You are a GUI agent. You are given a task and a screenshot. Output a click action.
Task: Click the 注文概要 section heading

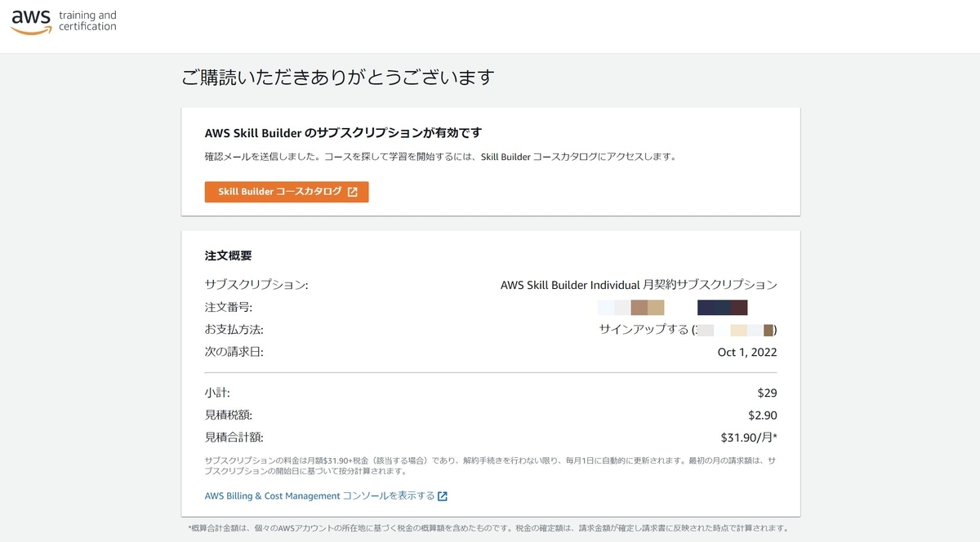(228, 255)
